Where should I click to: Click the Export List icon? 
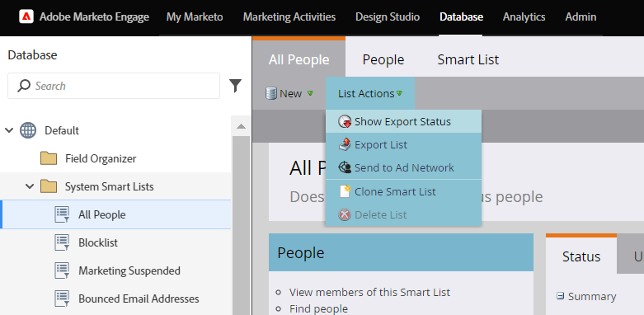pos(345,144)
